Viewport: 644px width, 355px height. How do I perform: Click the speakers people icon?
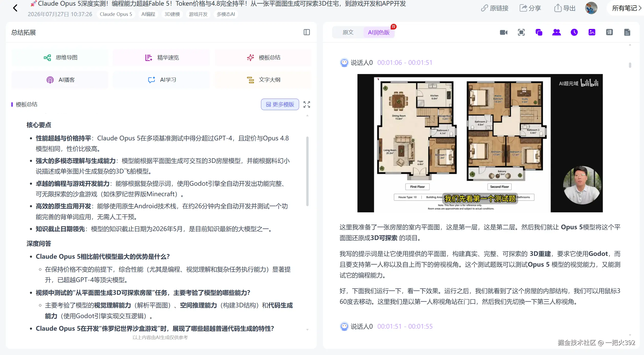[556, 33]
